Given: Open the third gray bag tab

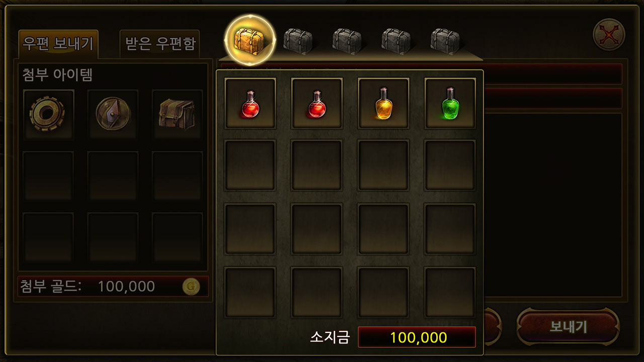Looking at the screenshot, I should [x=347, y=41].
